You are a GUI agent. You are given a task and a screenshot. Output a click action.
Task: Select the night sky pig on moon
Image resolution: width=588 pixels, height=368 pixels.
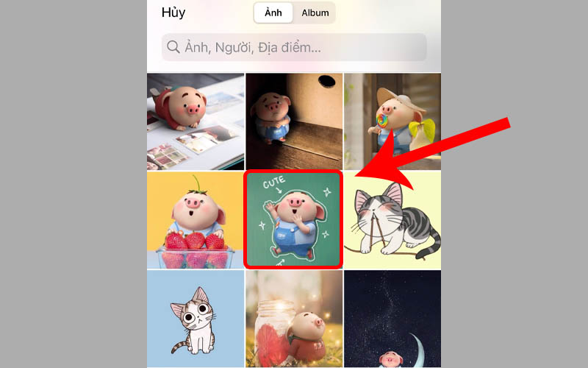pos(392,319)
